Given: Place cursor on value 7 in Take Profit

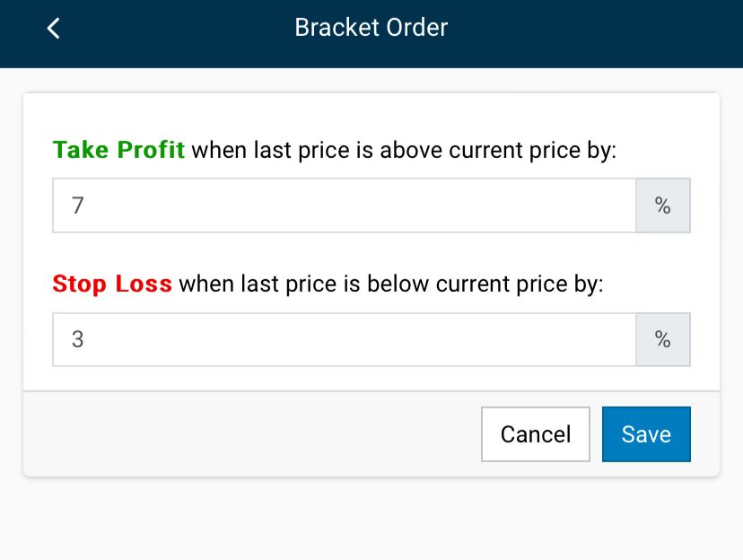Looking at the screenshot, I should coord(78,206).
